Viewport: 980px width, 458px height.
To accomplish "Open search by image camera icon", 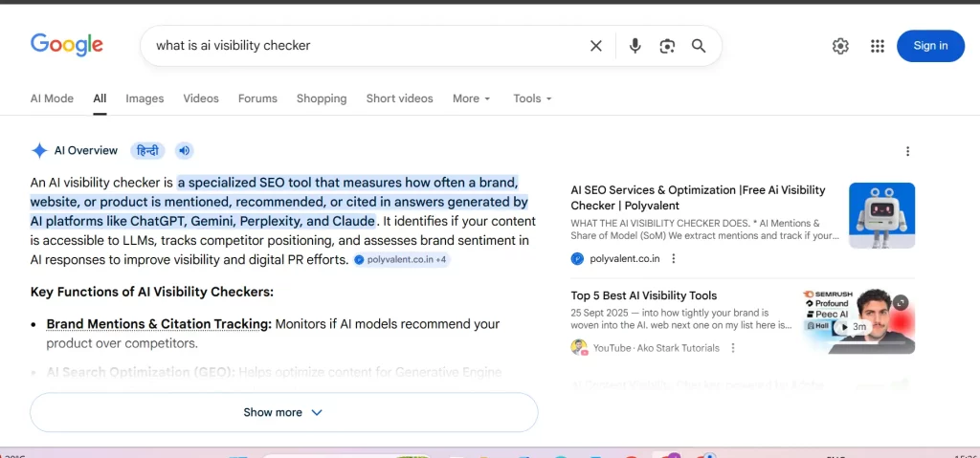I will click(x=667, y=46).
